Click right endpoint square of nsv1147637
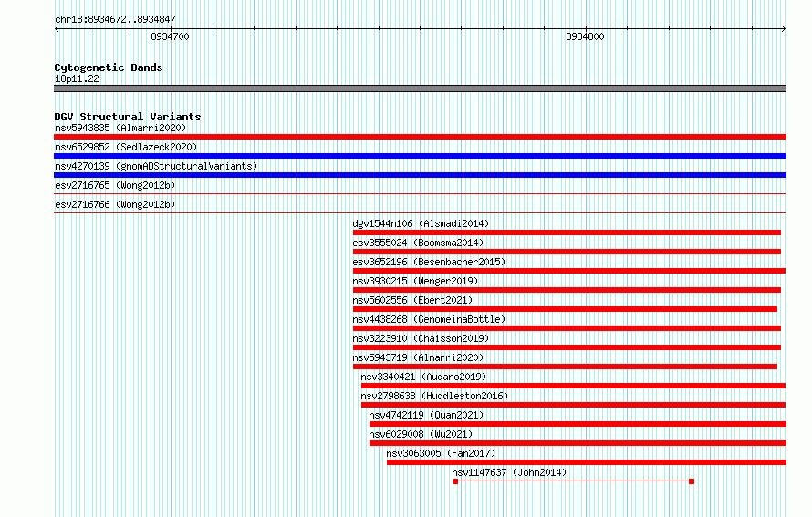Image resolution: width=812 pixels, height=517 pixels. coord(692,481)
